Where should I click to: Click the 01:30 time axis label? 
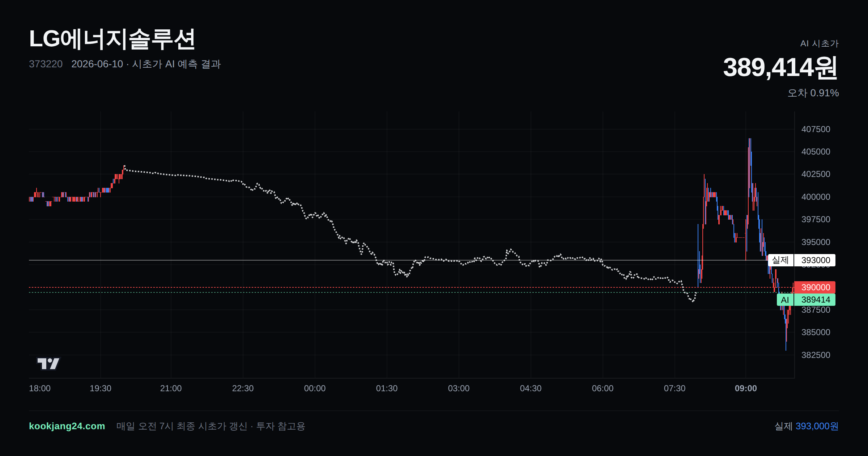coord(387,388)
